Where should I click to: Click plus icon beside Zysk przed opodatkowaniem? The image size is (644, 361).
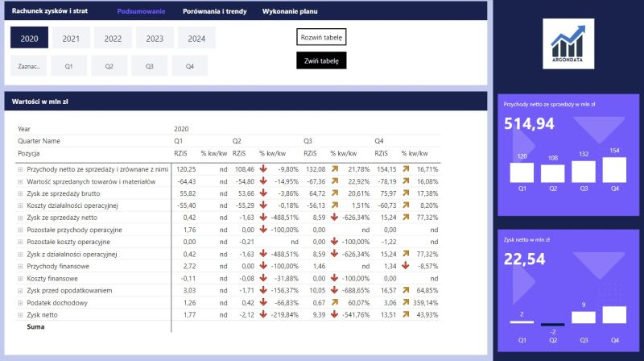coord(20,291)
